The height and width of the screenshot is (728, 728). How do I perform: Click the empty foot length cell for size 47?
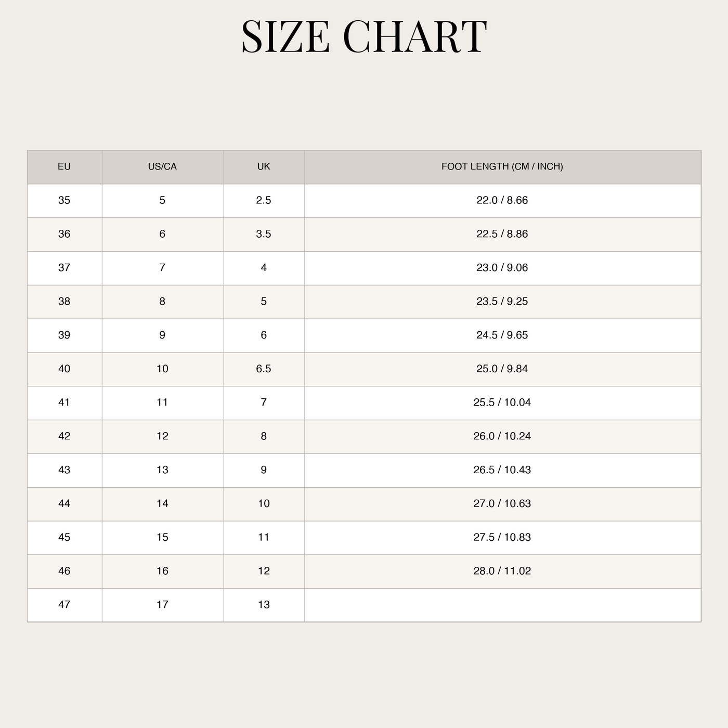(502, 605)
